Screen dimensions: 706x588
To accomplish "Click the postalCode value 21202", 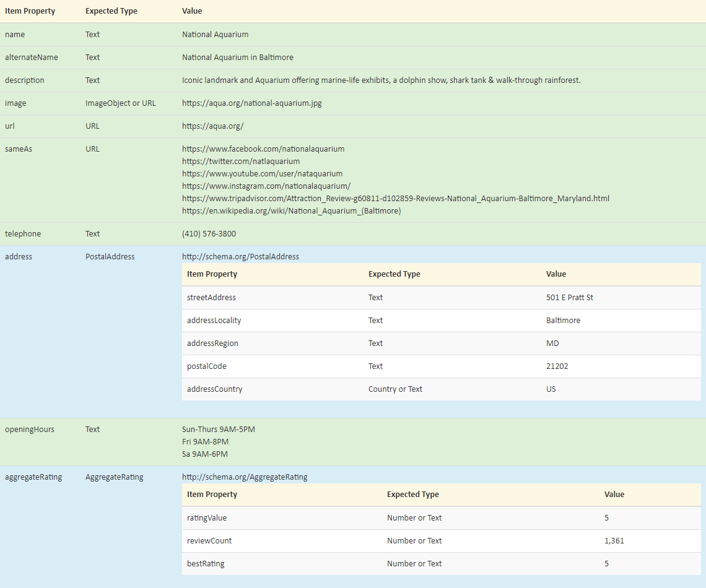I will click(x=557, y=366).
